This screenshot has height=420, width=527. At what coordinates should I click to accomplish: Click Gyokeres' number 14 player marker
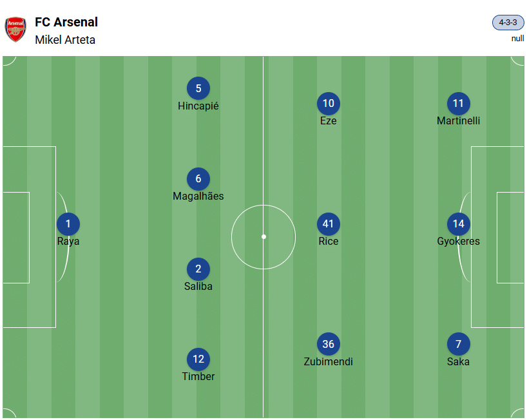point(459,224)
